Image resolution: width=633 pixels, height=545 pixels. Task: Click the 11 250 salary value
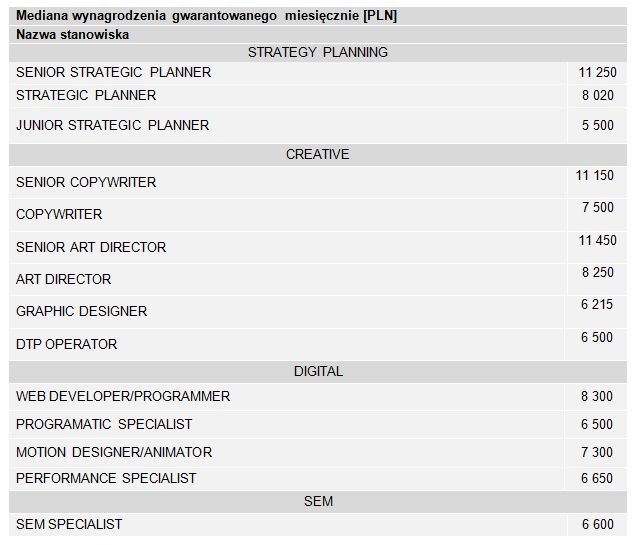click(596, 72)
